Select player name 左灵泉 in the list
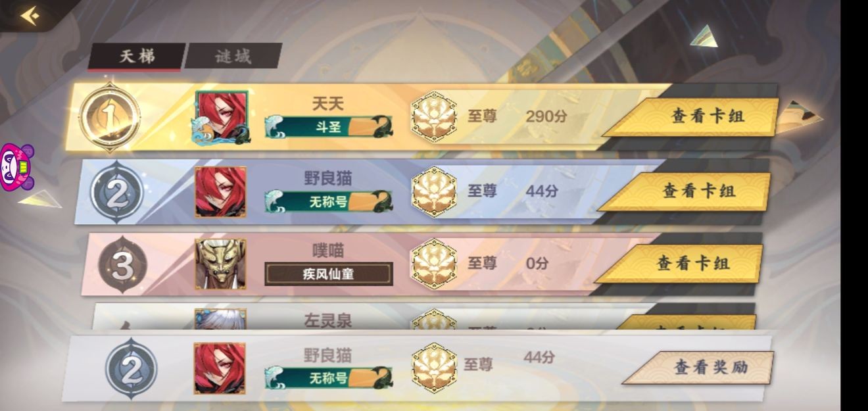 [327, 320]
